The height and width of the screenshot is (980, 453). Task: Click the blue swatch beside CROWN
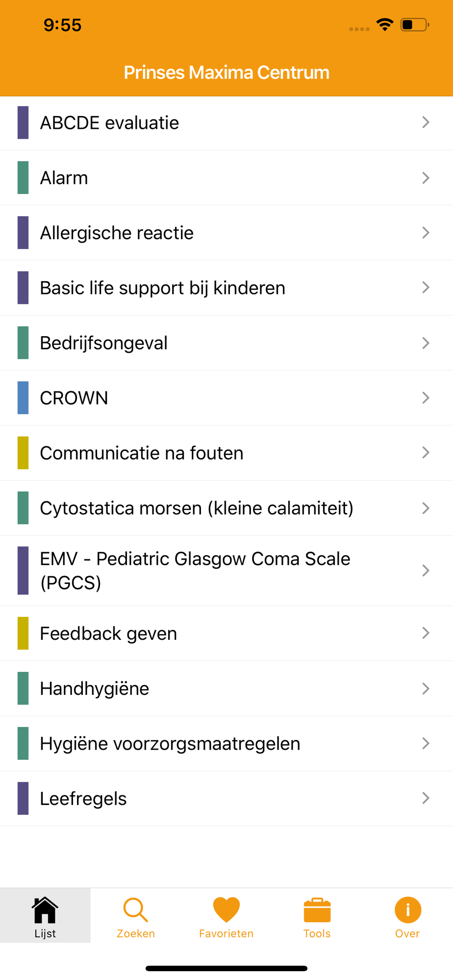pyautogui.click(x=23, y=398)
